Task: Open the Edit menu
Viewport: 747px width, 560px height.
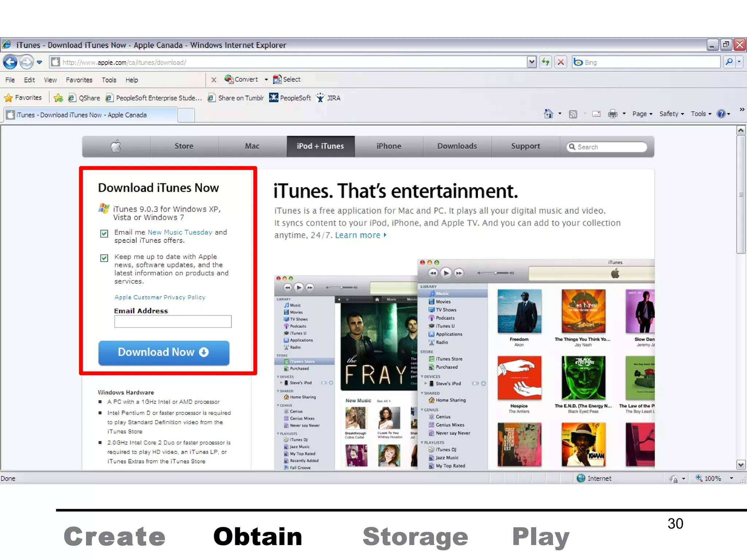Action: click(29, 80)
